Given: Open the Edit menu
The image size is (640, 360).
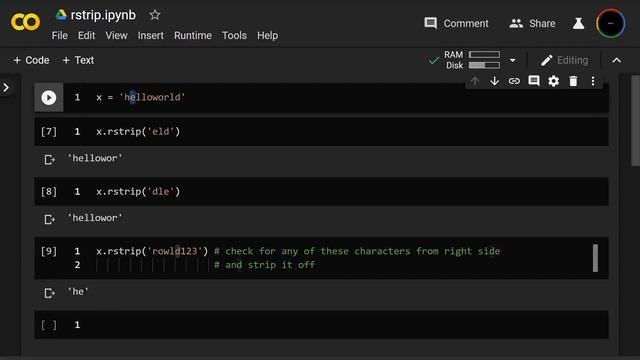Looking at the screenshot, I should (87, 36).
